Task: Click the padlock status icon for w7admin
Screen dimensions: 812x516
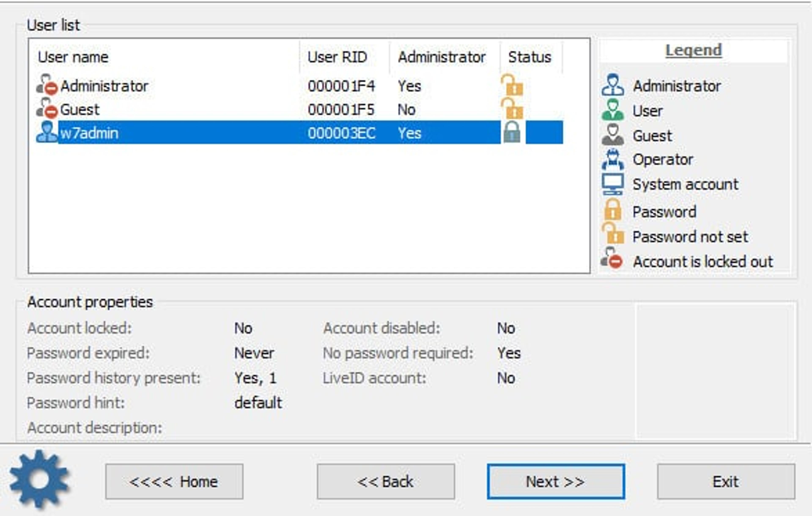Action: 512,132
